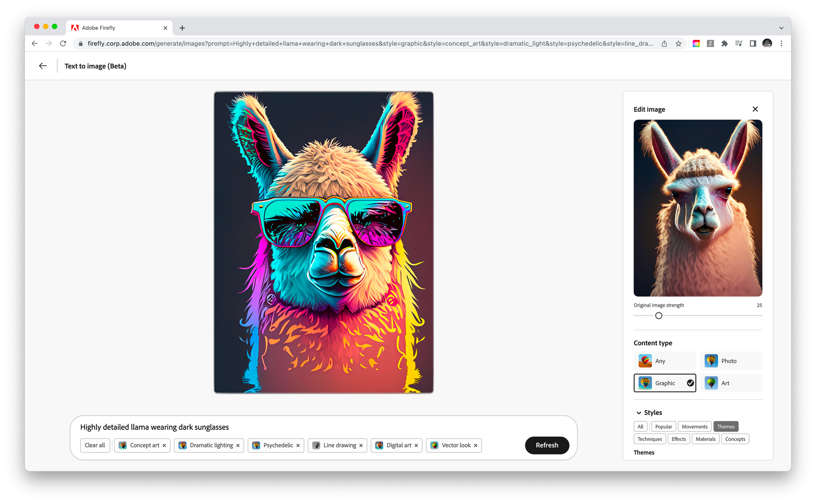Select the Concept art style icon

pos(122,445)
